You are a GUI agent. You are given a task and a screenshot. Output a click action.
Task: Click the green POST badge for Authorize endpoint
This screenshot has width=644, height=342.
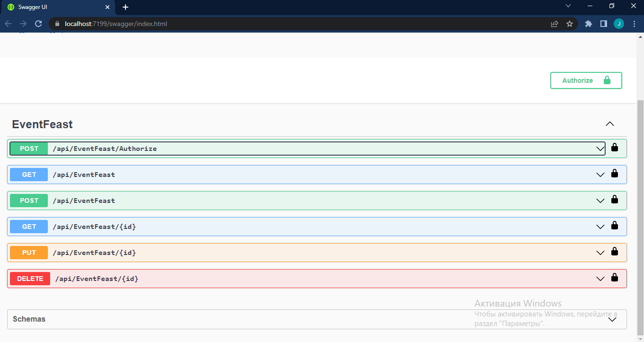[x=29, y=149]
